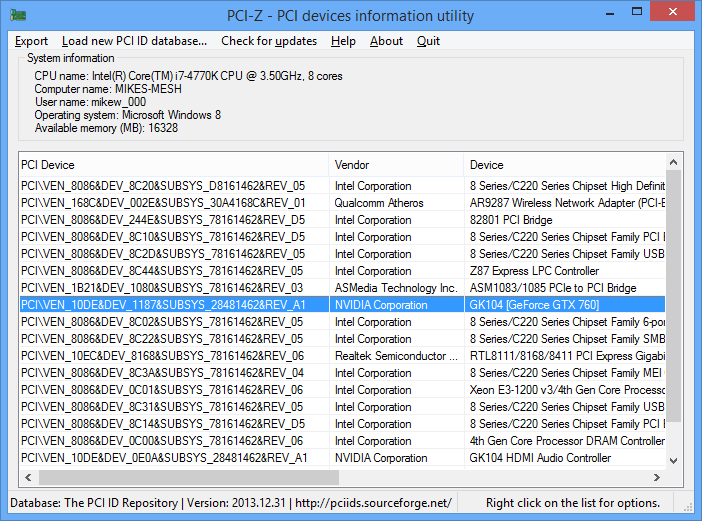Select the 82801 PCI Bridge device row
Viewport: 702px width, 521px height.
342,220
